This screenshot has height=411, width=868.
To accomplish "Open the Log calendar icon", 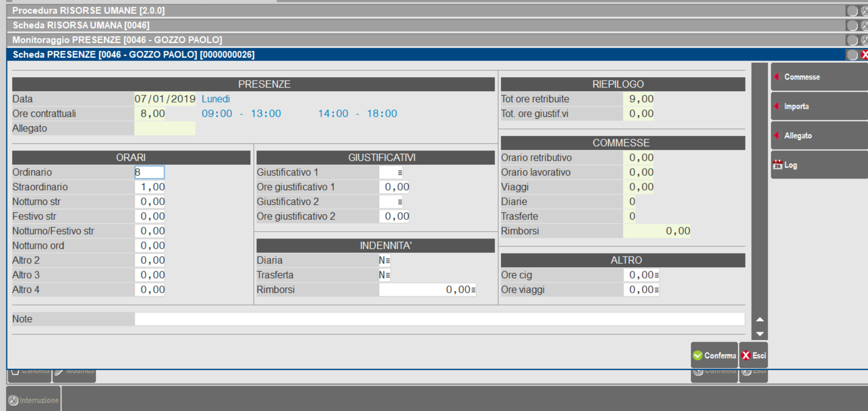I will 778,165.
